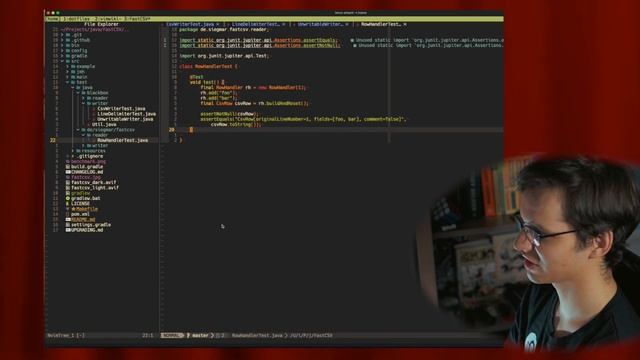
Task: Click the CHANGELOG.md markdown icon
Action: click(x=68, y=172)
